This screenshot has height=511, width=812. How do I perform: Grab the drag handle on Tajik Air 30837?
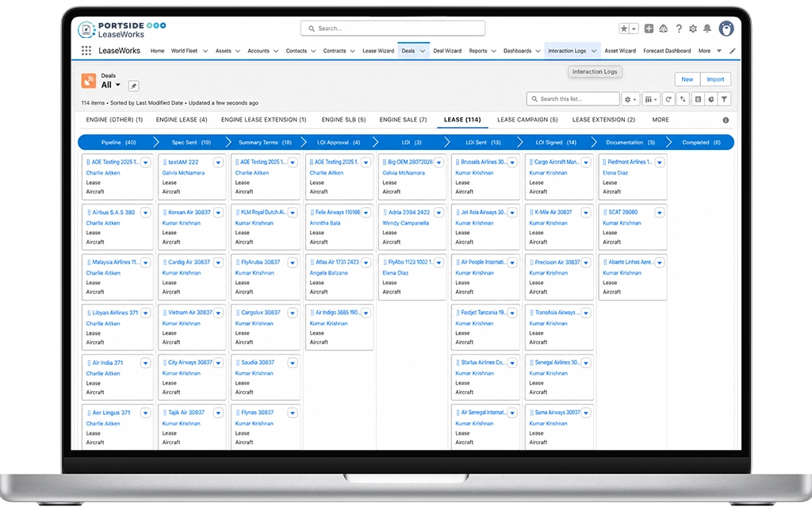(165, 413)
